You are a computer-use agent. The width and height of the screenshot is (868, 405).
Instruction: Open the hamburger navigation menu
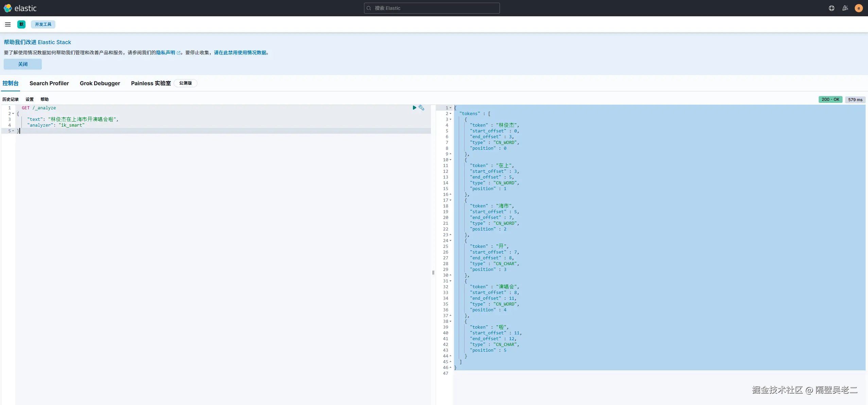coord(8,24)
